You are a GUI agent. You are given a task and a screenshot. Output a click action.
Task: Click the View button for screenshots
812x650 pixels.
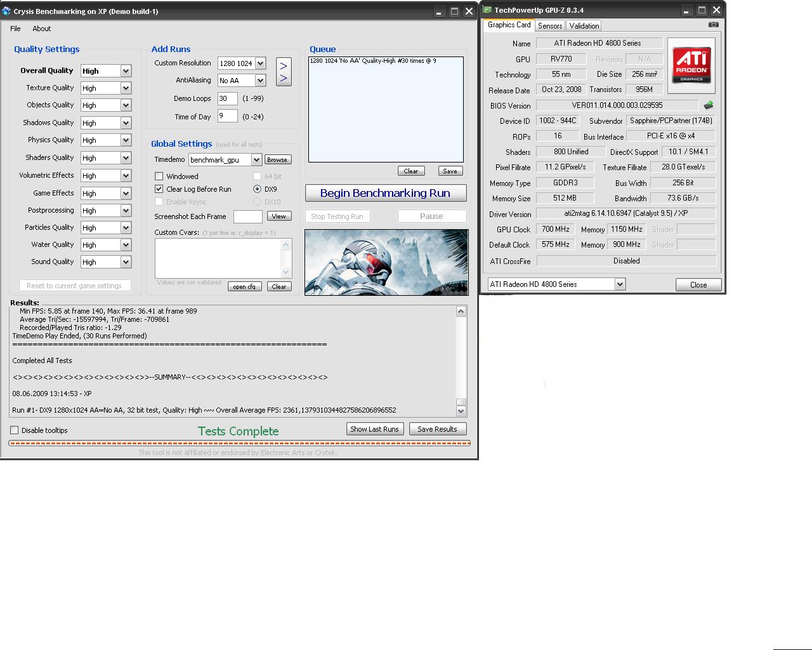(279, 216)
